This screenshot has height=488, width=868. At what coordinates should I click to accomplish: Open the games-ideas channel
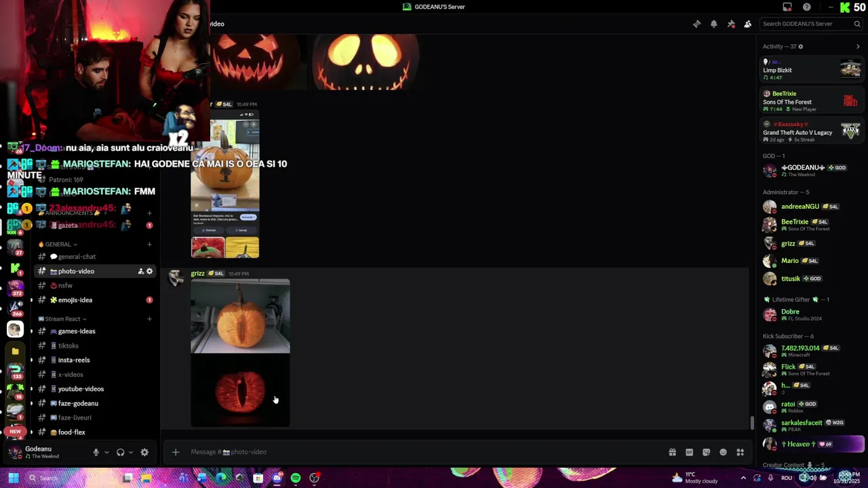[95, 331]
